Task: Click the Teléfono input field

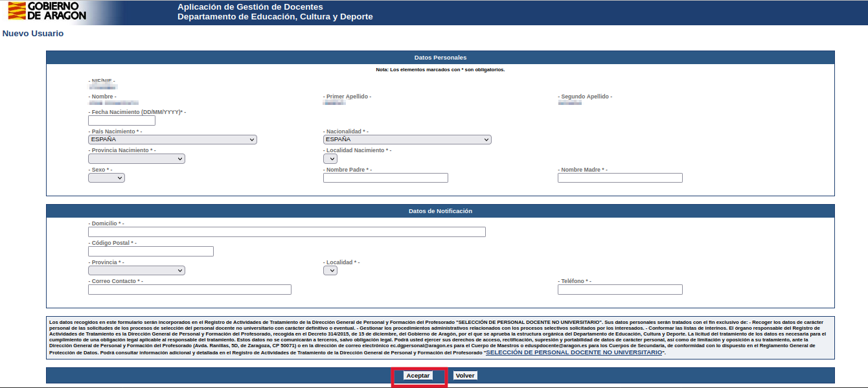Action: click(620, 290)
